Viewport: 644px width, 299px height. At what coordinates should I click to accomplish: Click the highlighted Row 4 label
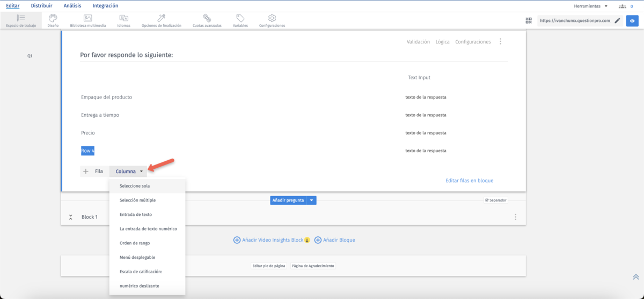pos(87,151)
